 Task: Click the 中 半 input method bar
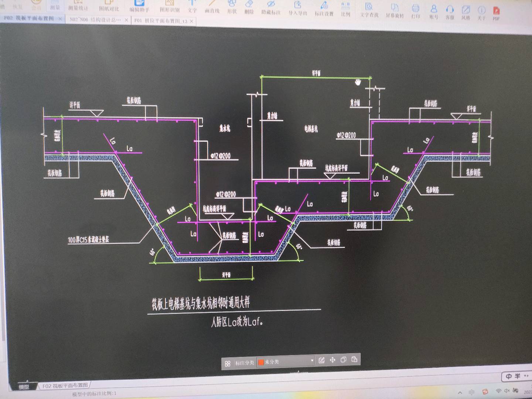point(517,376)
